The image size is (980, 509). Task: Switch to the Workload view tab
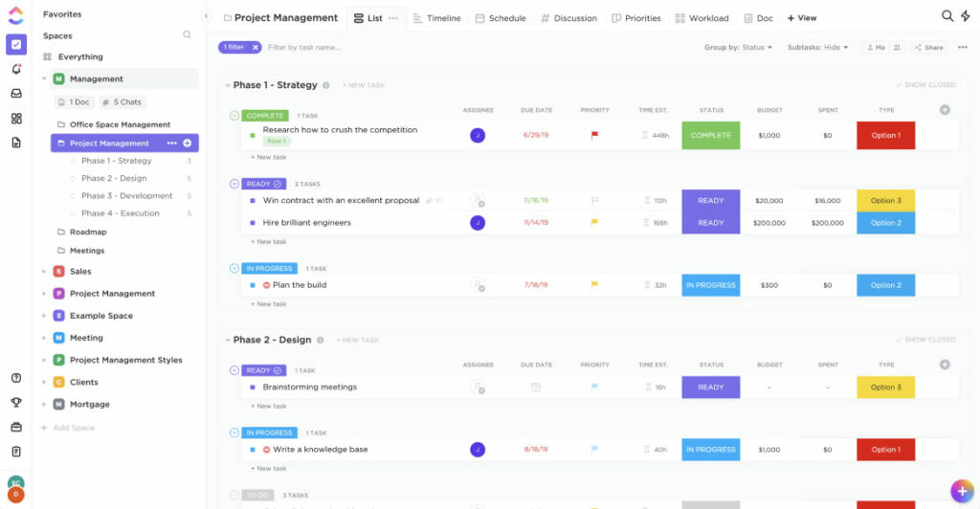click(702, 18)
